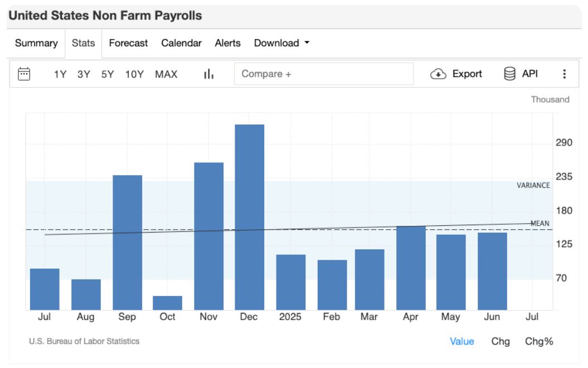This screenshot has width=588, height=368.
Task: Click the December bar in the chart
Action: (250, 217)
